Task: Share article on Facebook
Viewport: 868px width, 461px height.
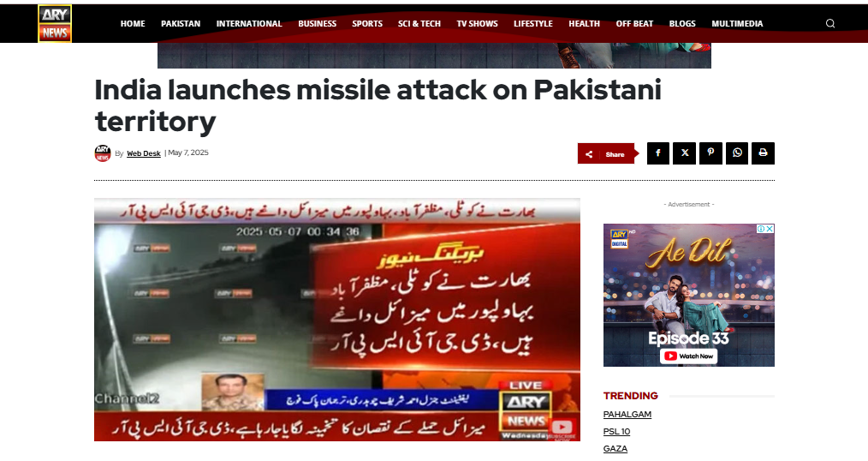Action: 658,153
